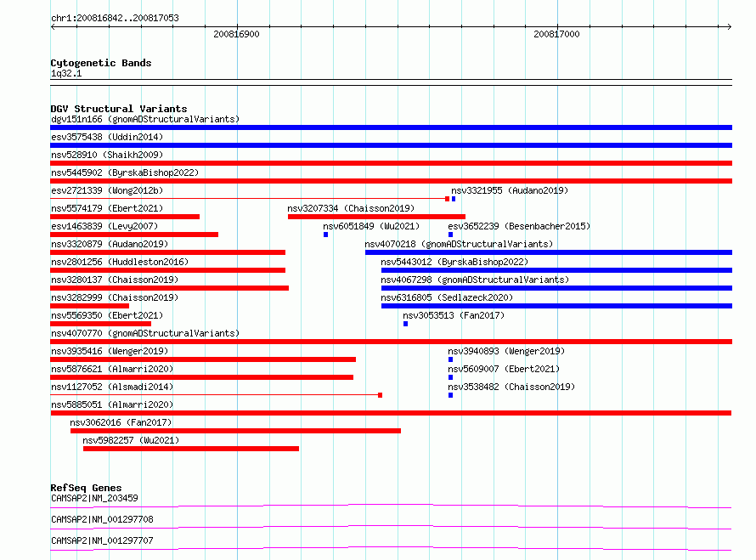Click the Cytogenetic Bands track title
The image size is (756, 560).
point(101,63)
